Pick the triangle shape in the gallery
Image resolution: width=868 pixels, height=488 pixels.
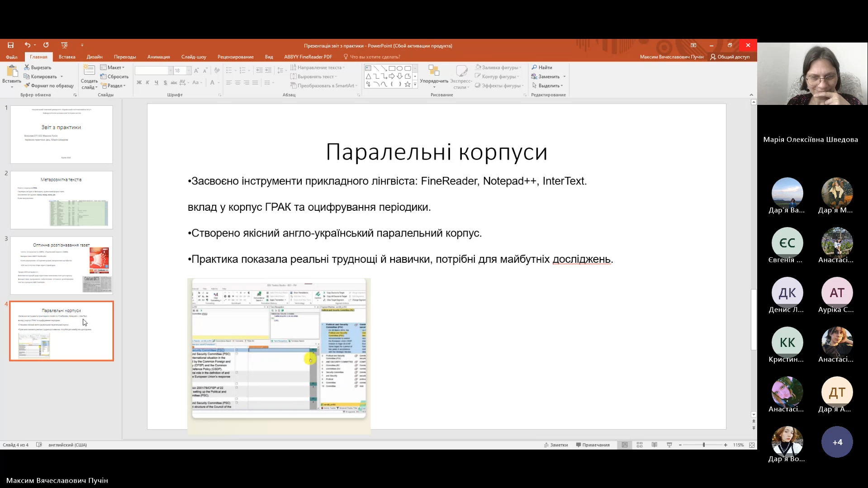coord(368,76)
